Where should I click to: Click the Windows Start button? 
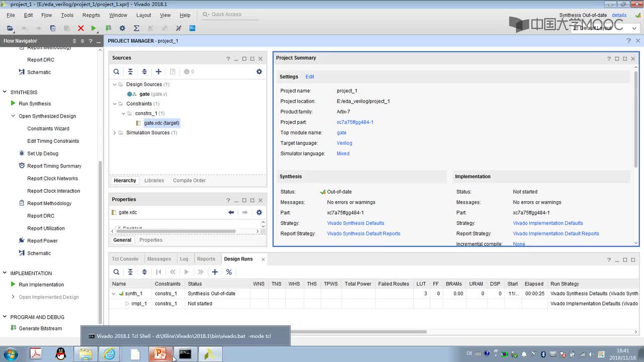(x=10, y=354)
